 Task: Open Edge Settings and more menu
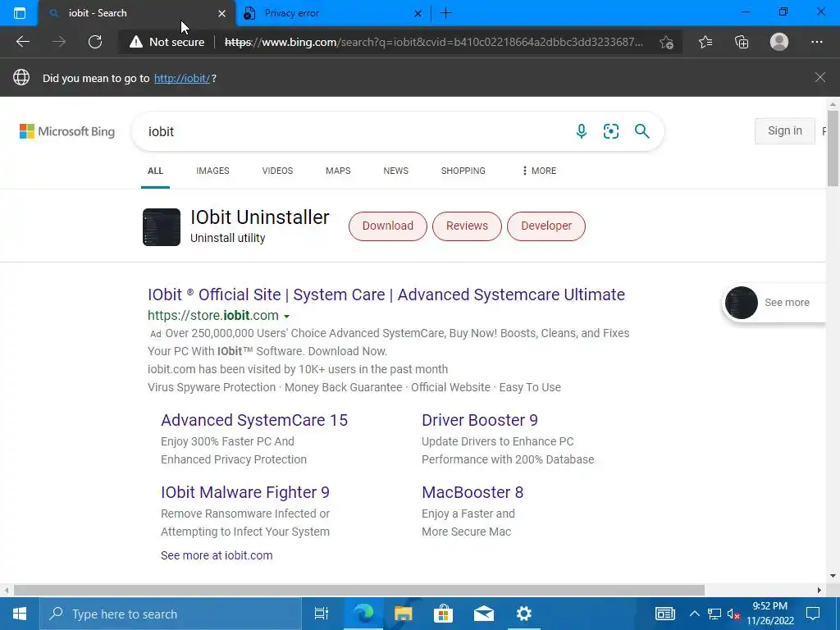(x=816, y=42)
